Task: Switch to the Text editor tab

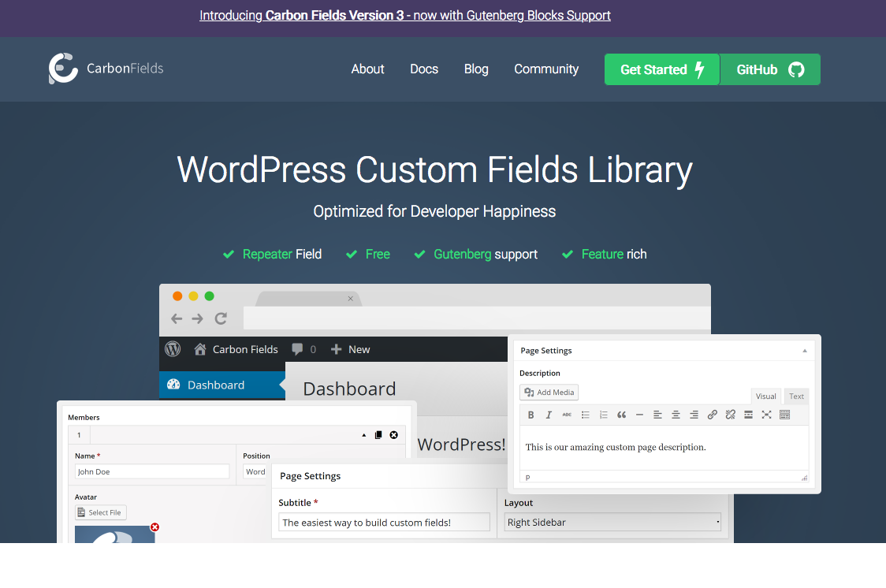Action: coord(796,396)
